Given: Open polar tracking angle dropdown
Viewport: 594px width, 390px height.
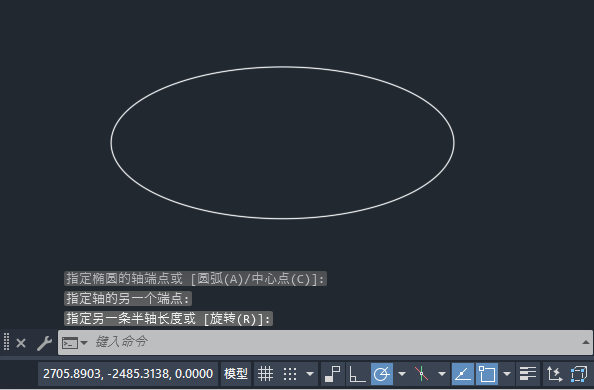Looking at the screenshot, I should click(x=402, y=374).
